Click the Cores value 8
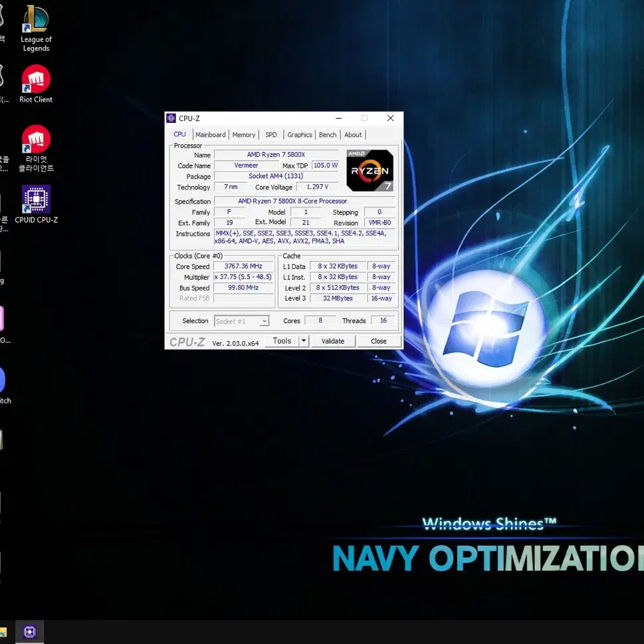This screenshot has height=644, width=644. pos(320,320)
